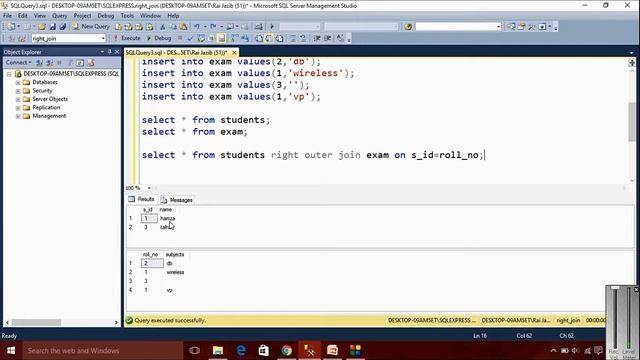Expand the Management folder node

pos(18,116)
